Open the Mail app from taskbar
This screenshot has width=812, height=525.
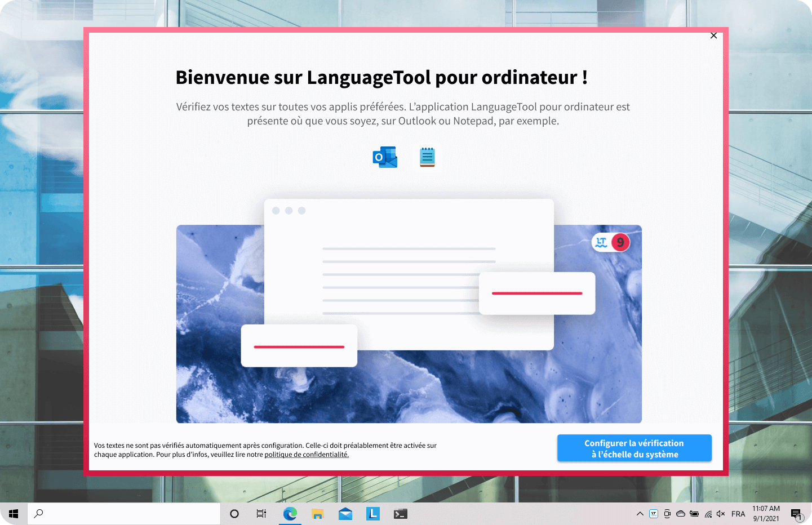[345, 514]
